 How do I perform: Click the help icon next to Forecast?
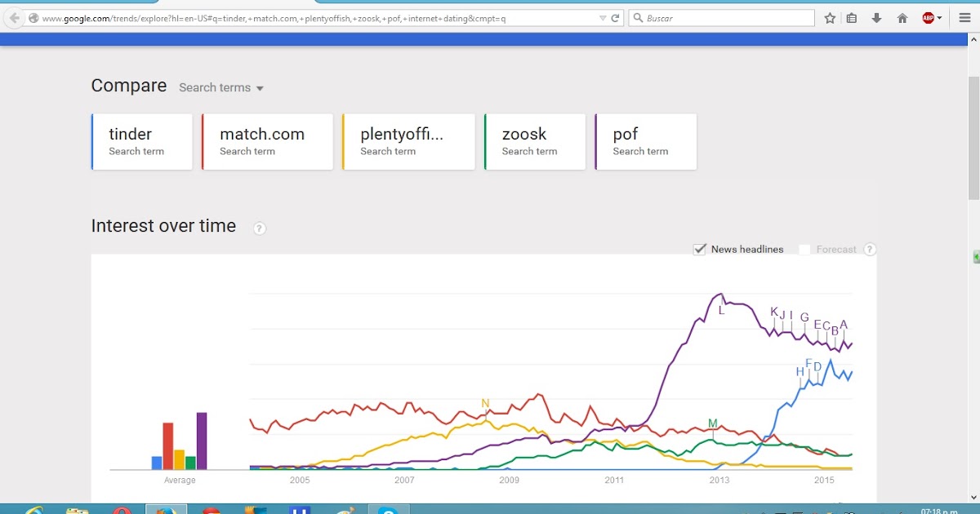pos(870,250)
